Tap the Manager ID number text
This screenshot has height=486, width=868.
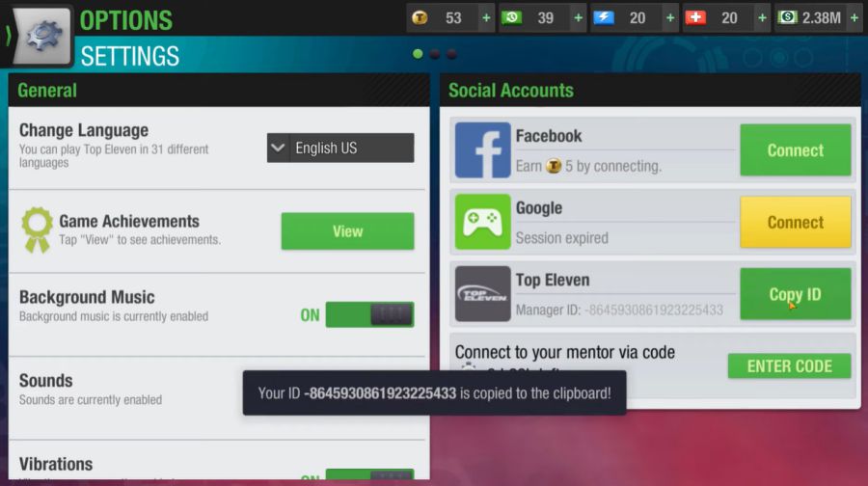tap(654, 310)
